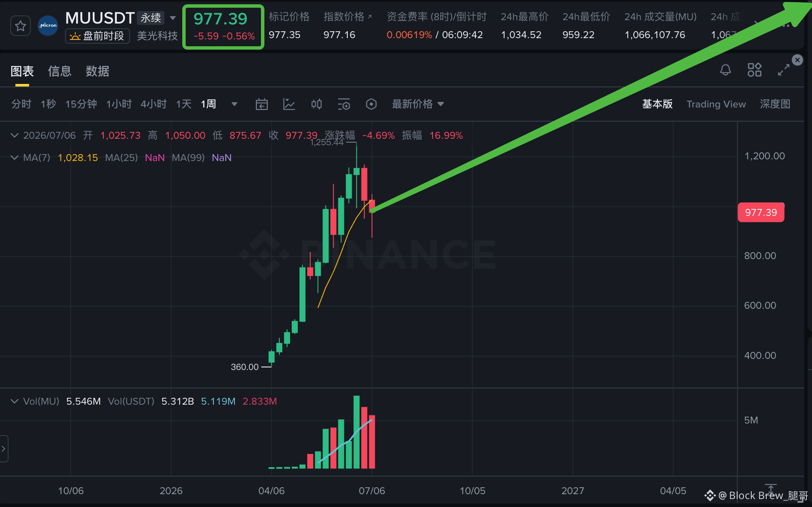The image size is (812, 507).
Task: Click the 24h volume value 1,066,107.76
Action: point(655,35)
